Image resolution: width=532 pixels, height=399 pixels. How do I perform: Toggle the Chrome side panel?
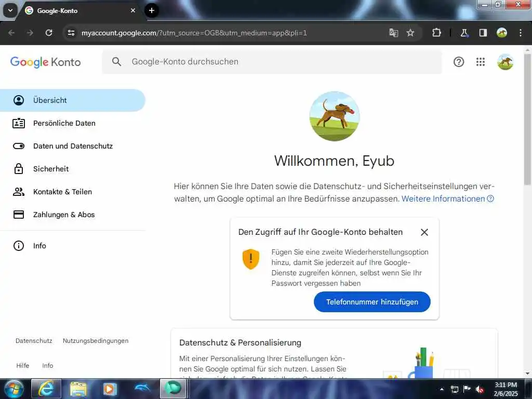coord(483,33)
